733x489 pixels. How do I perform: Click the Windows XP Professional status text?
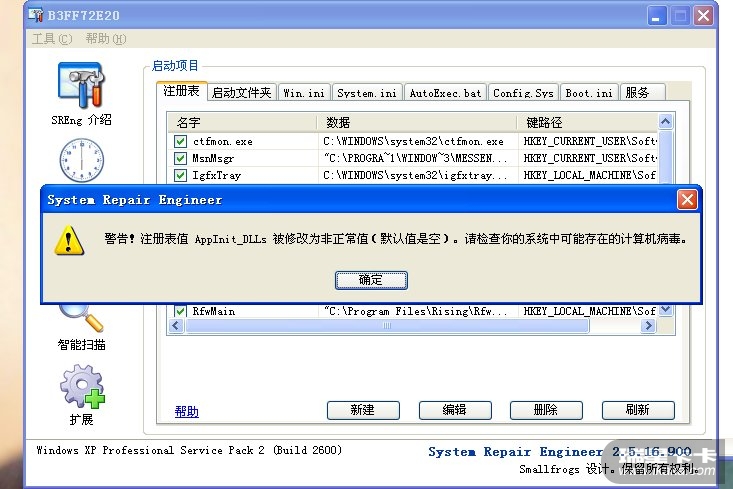coord(189,450)
